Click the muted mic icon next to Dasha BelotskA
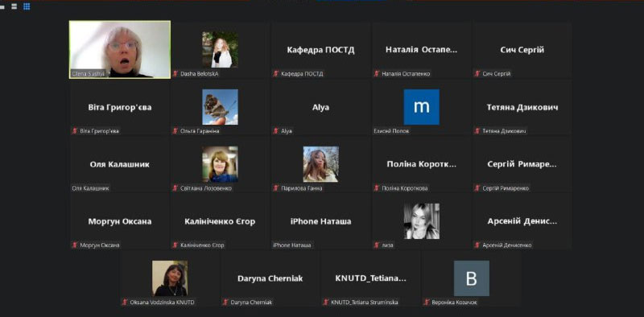This screenshot has height=317, width=644. click(175, 74)
